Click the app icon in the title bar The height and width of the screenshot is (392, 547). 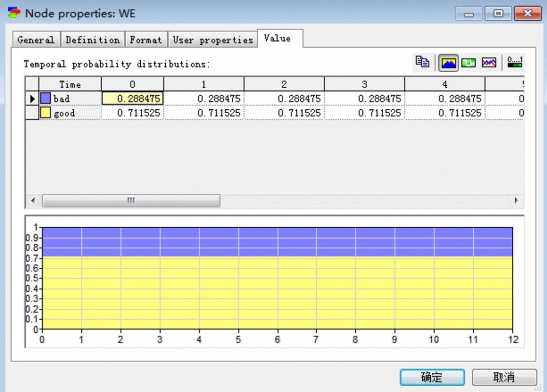(x=14, y=13)
